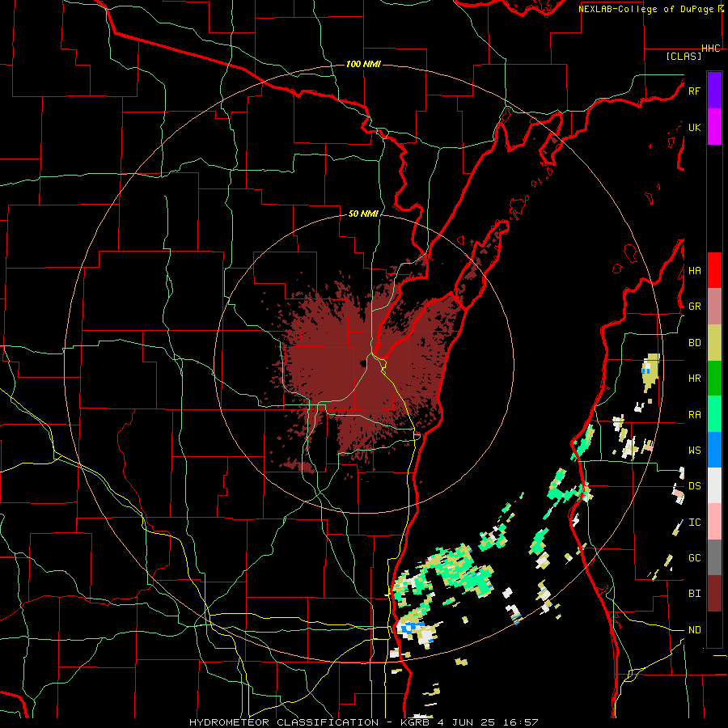This screenshot has width=728, height=728.
Task: Click the Hydrometeor Classification KGRB timestamp caption
Action: [x=364, y=722]
